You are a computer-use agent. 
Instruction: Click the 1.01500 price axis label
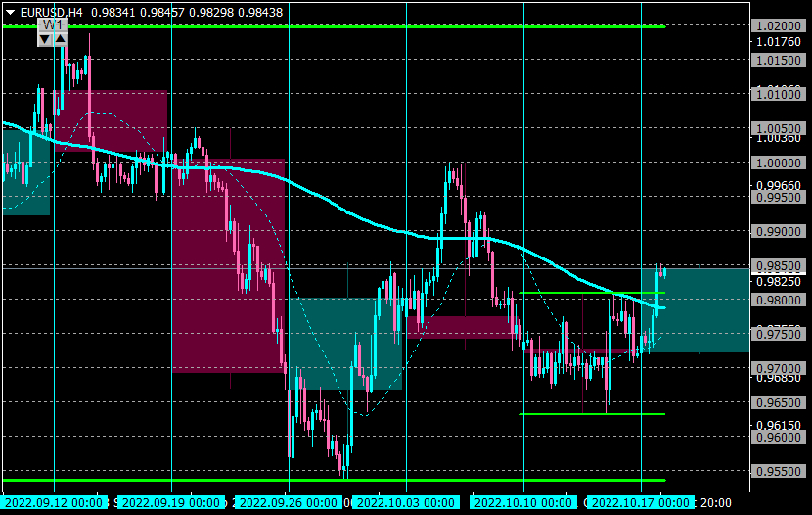[779, 60]
